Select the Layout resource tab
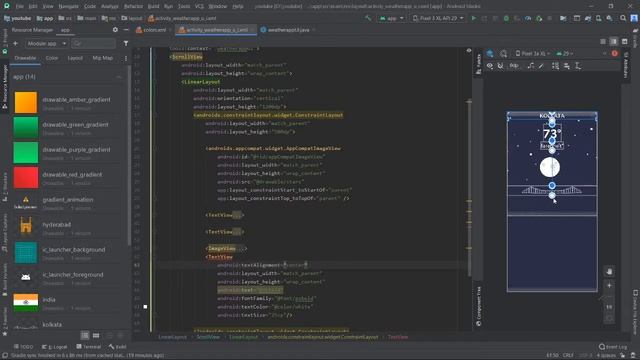Screen dimensions: 640x360 pyautogui.click(x=75, y=58)
